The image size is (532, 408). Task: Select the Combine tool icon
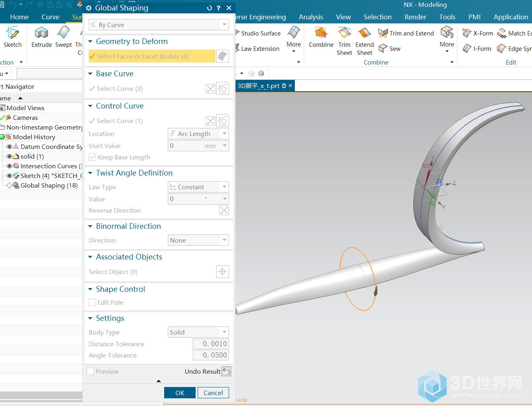[x=321, y=37]
